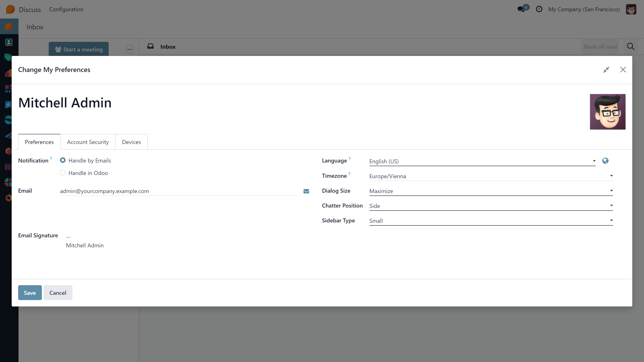Select the Handle in Odoo radio button
Screen dimensions: 644x362
point(63,173)
